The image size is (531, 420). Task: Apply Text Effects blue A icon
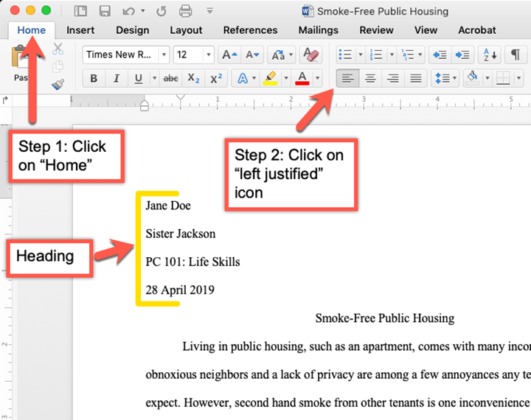coord(243,79)
